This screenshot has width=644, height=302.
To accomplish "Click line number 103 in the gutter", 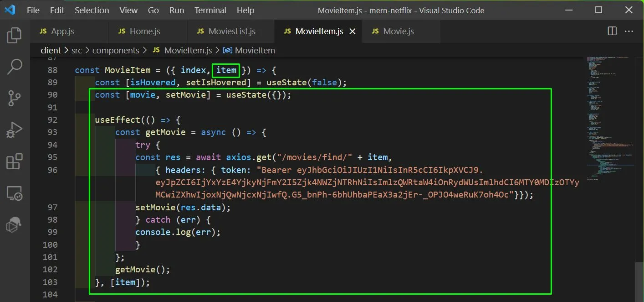I will [50, 282].
